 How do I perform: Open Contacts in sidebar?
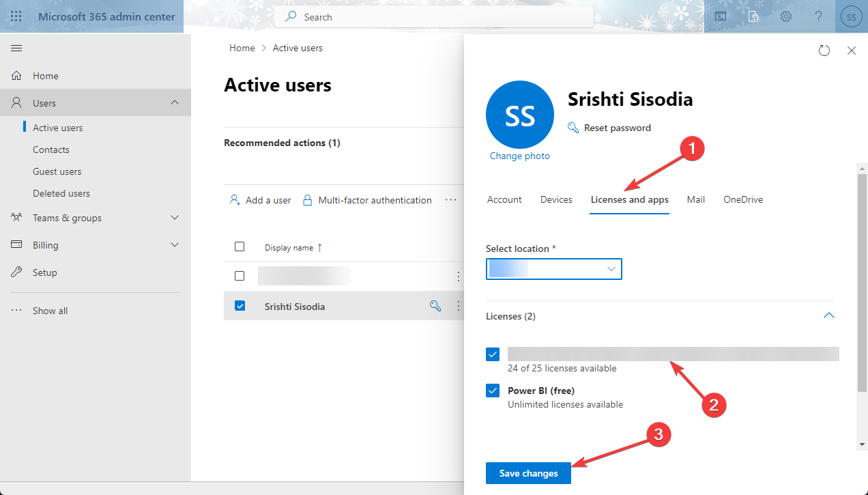click(x=51, y=150)
